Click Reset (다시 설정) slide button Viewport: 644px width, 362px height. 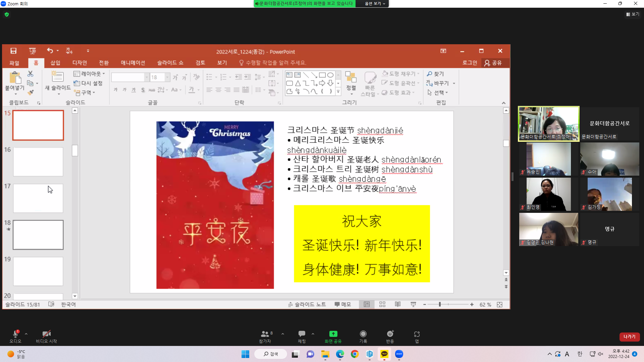[88, 83]
